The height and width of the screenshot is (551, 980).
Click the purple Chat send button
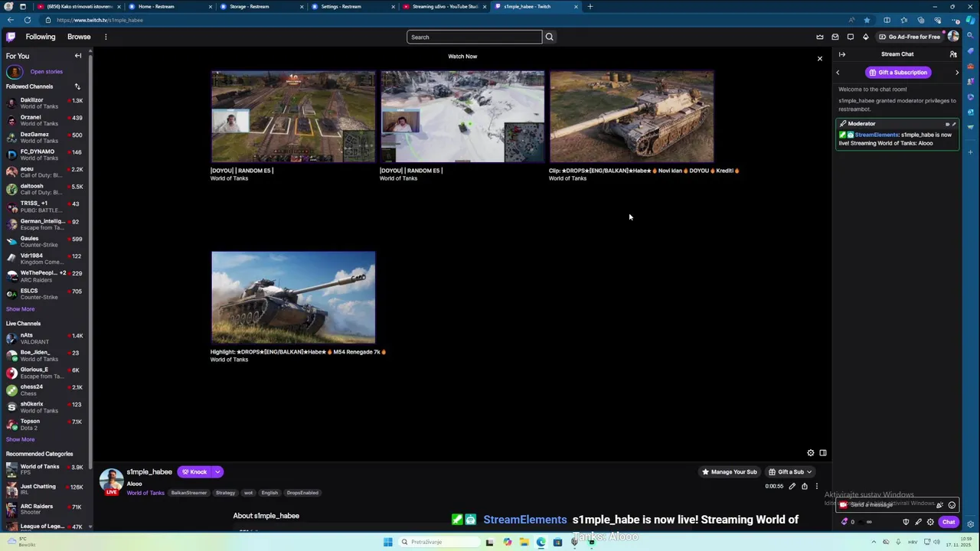(x=949, y=522)
